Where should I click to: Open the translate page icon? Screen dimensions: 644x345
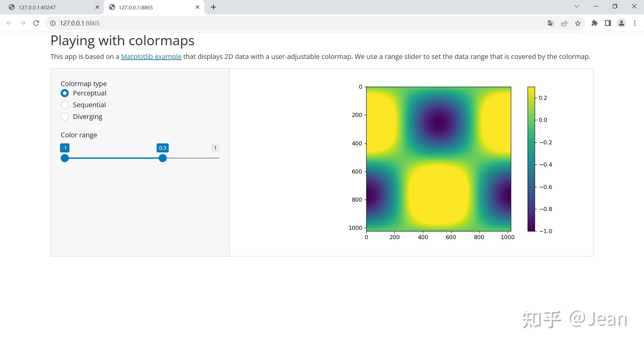coord(551,23)
